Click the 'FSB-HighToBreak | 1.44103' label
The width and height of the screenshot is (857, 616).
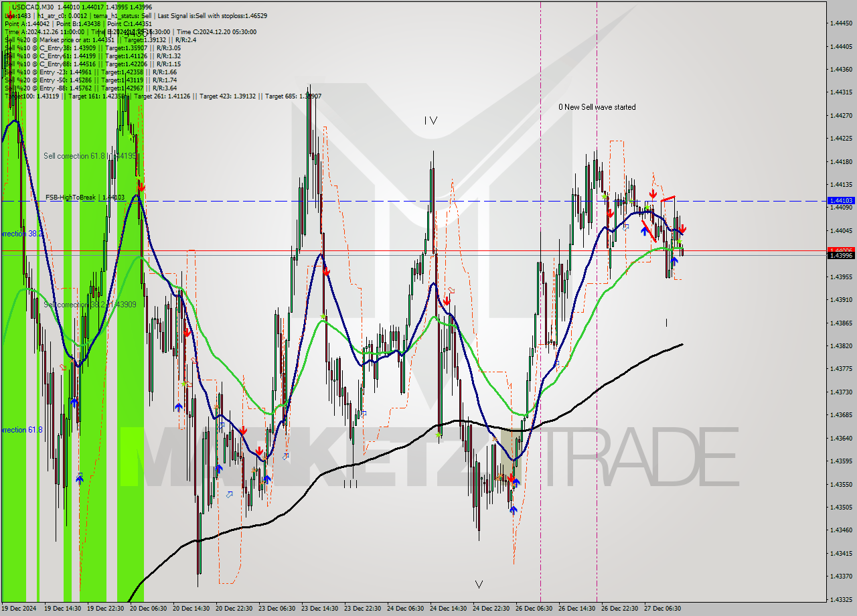[x=85, y=197]
